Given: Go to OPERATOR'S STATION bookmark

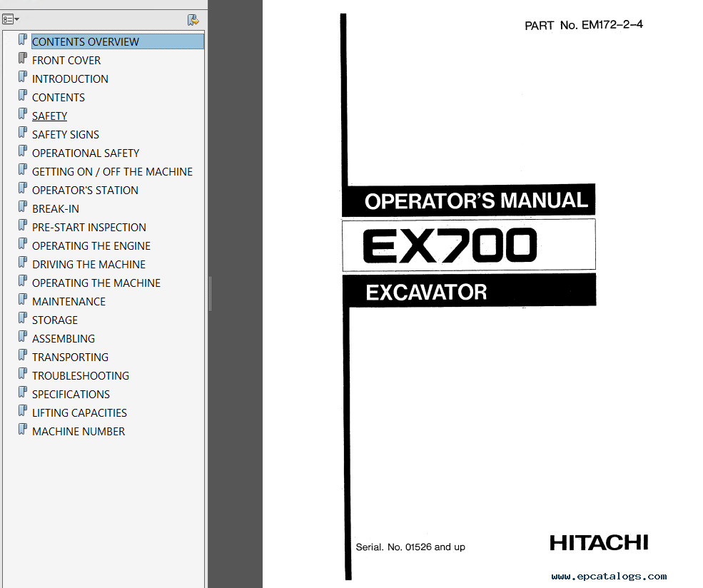Looking at the screenshot, I should coord(85,190).
